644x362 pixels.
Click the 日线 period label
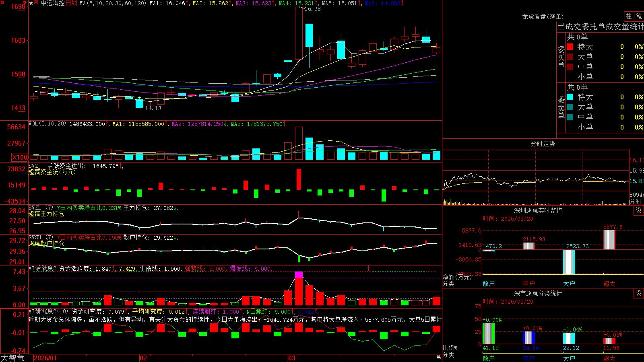pos(71,3)
